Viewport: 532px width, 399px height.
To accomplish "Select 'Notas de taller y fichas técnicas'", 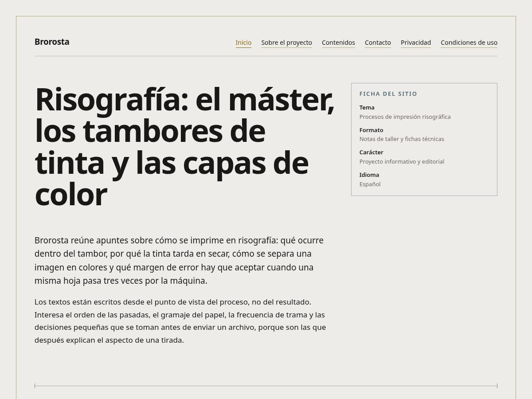I will pyautogui.click(x=402, y=139).
